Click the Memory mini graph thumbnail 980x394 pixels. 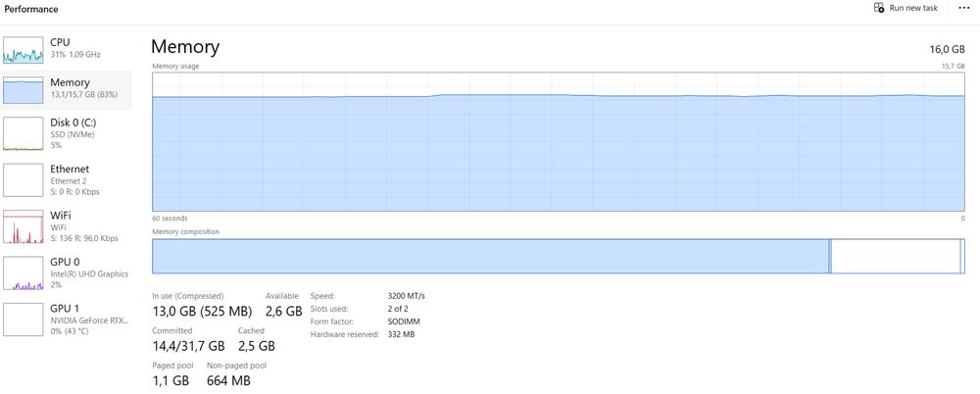[24, 90]
